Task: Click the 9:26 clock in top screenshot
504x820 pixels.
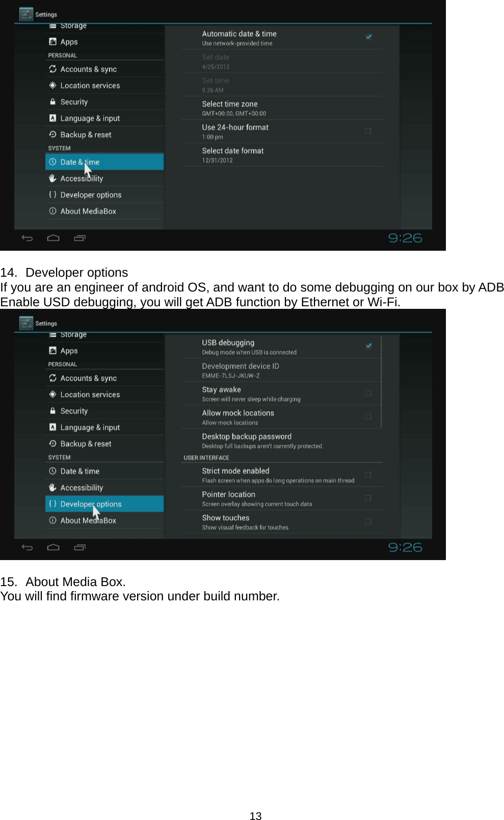Action: tap(405, 238)
